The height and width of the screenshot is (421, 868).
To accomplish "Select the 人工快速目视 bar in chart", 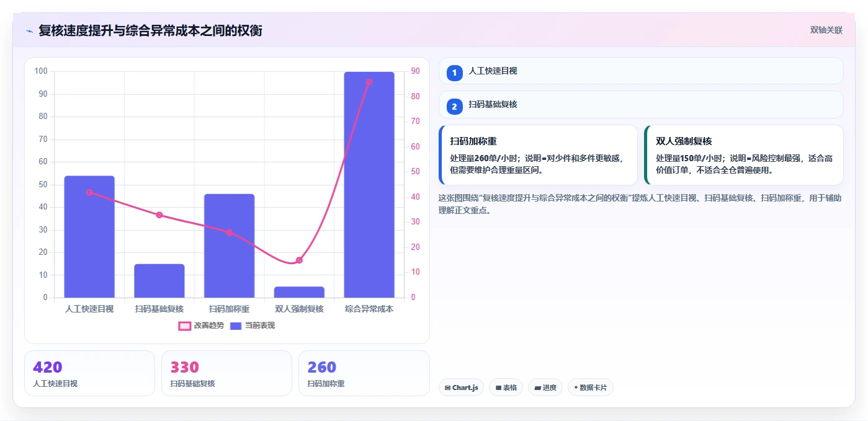I will click(89, 237).
